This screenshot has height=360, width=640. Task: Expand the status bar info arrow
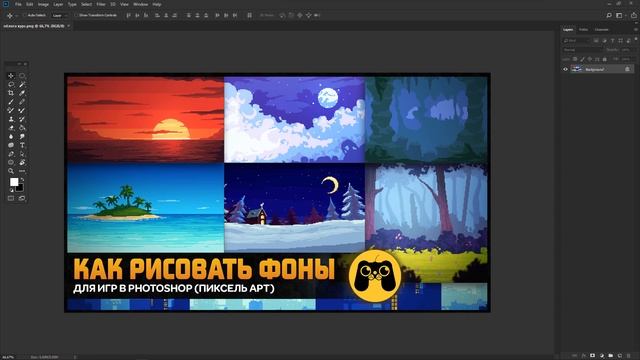click(75, 357)
